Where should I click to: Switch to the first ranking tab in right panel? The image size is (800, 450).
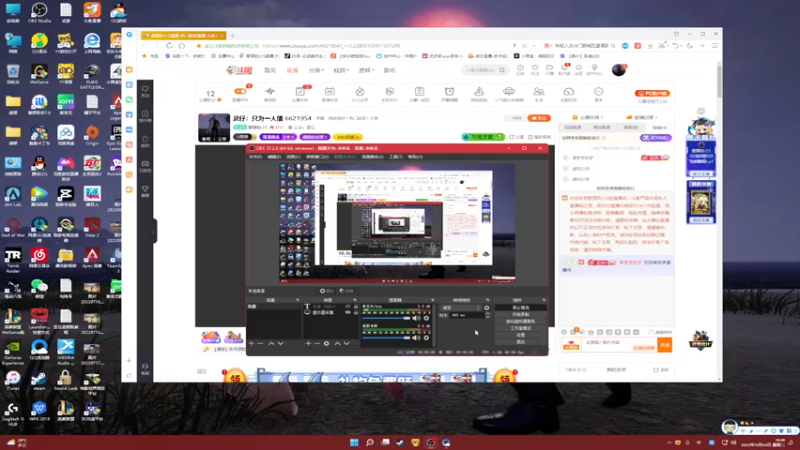[x=573, y=128]
